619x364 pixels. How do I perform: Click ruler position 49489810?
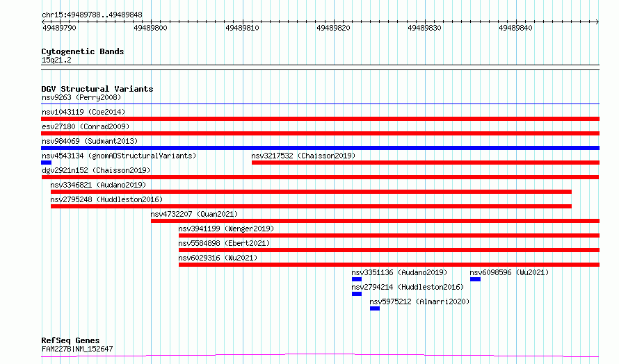pyautogui.click(x=242, y=28)
